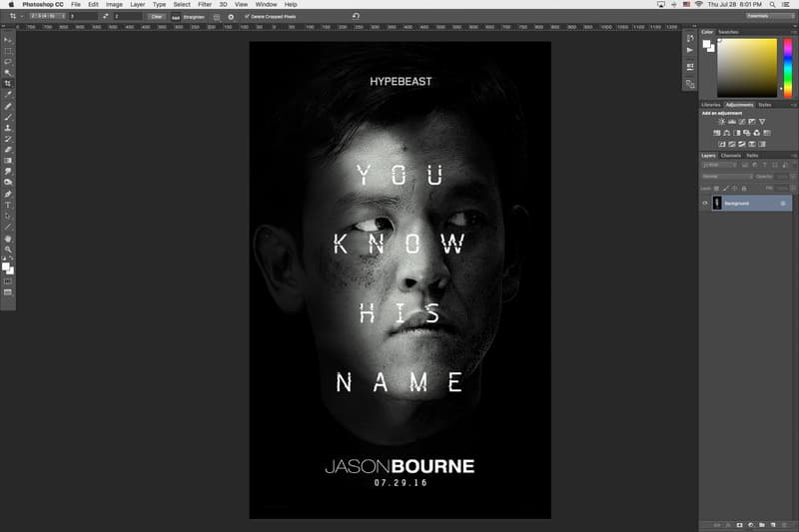
Task: Hide the Background layer eye icon
Action: (x=705, y=204)
